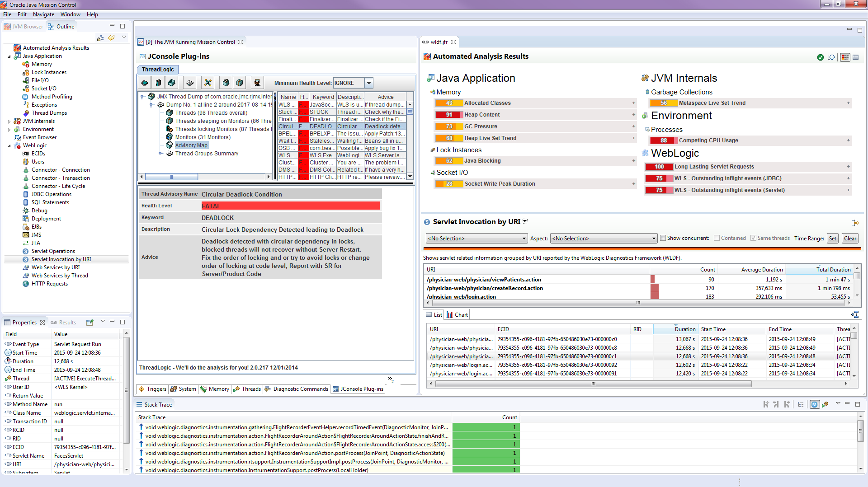Select Thread Dumps in the Outline tree
The height and width of the screenshot is (487, 868).
pos(49,113)
